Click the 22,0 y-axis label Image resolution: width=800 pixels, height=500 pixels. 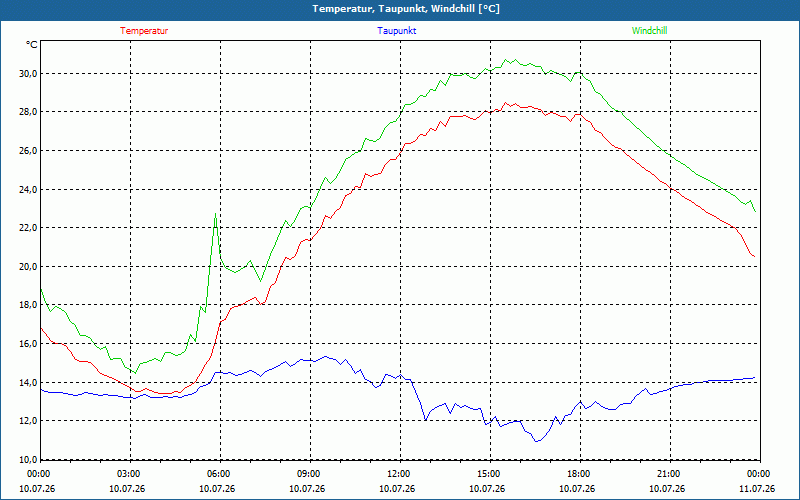[28, 228]
